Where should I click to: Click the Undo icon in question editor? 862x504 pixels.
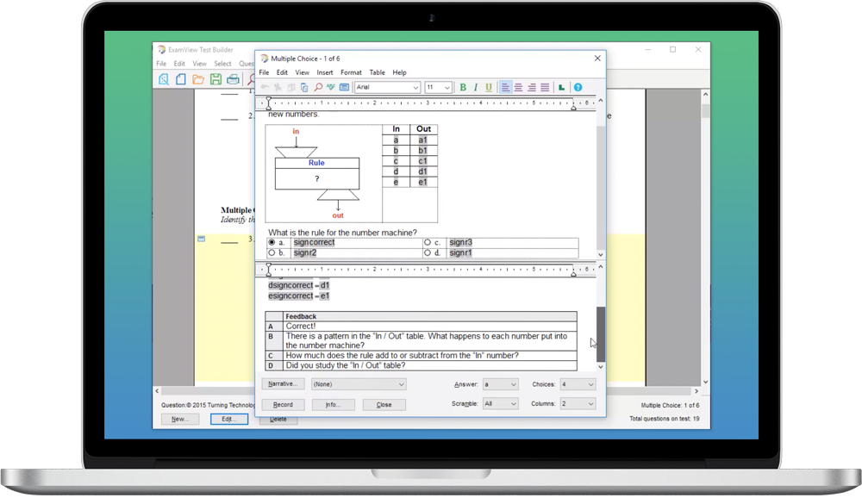click(x=265, y=87)
